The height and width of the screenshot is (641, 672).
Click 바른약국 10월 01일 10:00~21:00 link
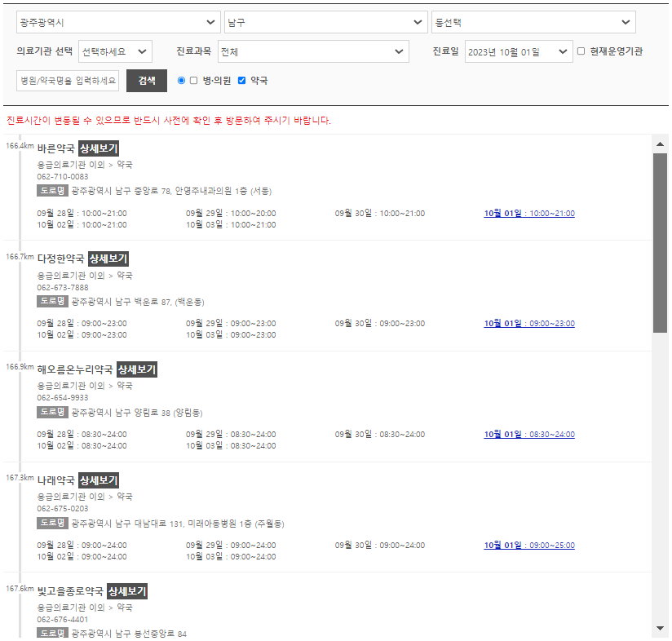529,214
